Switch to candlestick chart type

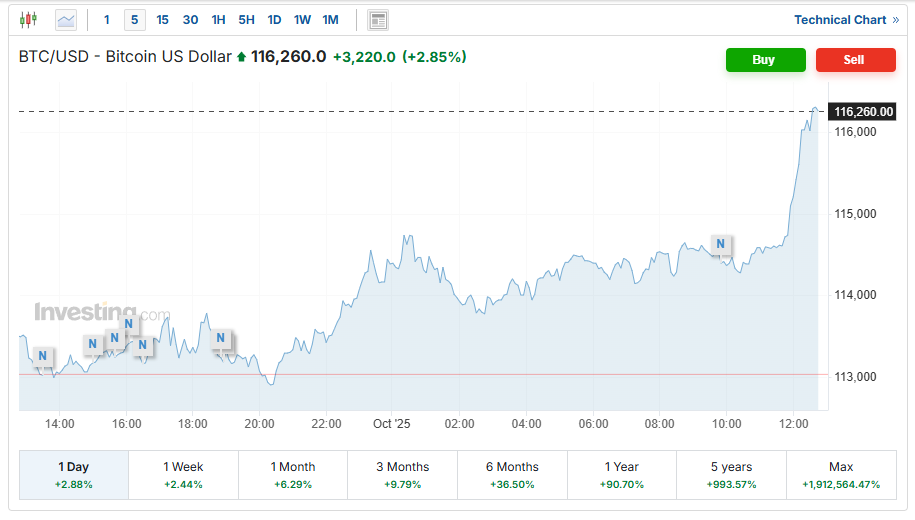pos(28,19)
